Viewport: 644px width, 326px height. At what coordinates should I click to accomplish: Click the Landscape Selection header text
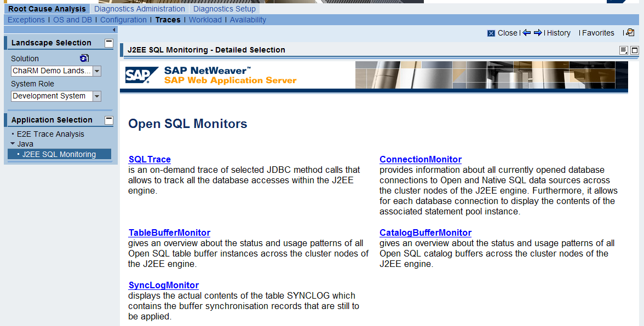(51, 43)
